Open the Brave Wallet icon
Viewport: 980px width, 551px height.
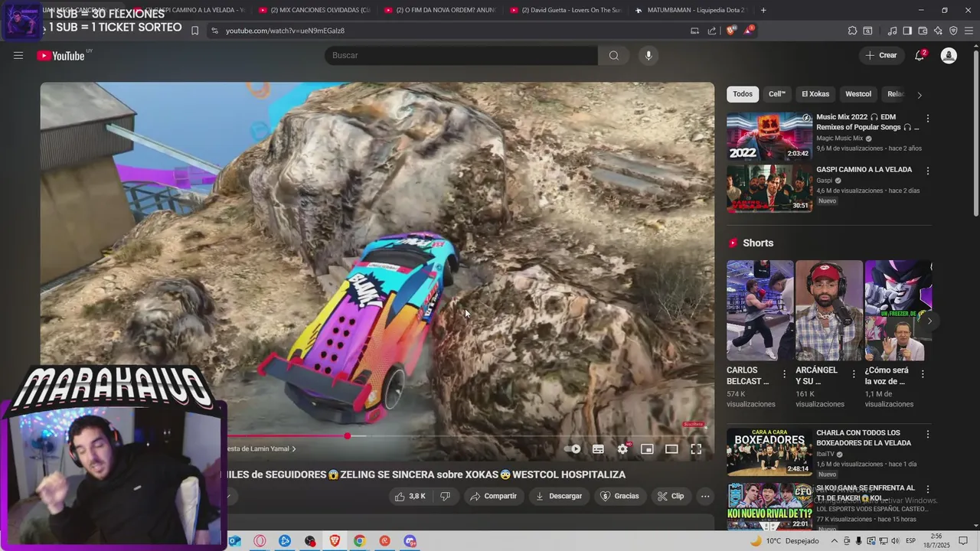(923, 31)
